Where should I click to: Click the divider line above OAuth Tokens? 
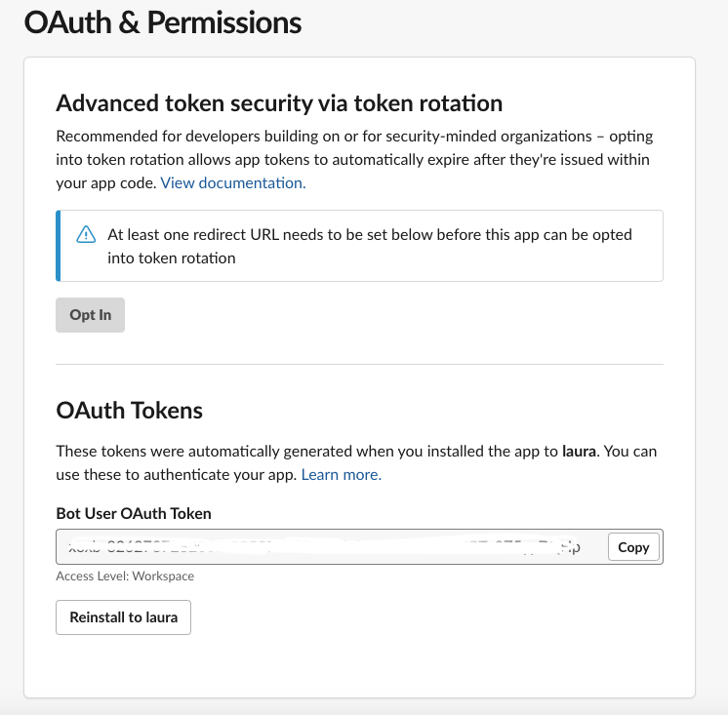coord(359,366)
